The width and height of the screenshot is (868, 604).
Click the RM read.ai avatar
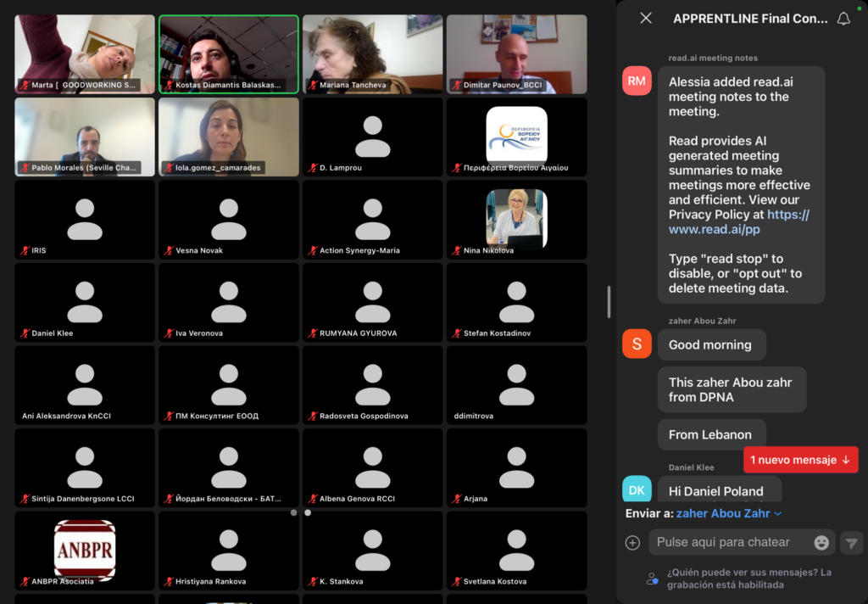pos(637,81)
